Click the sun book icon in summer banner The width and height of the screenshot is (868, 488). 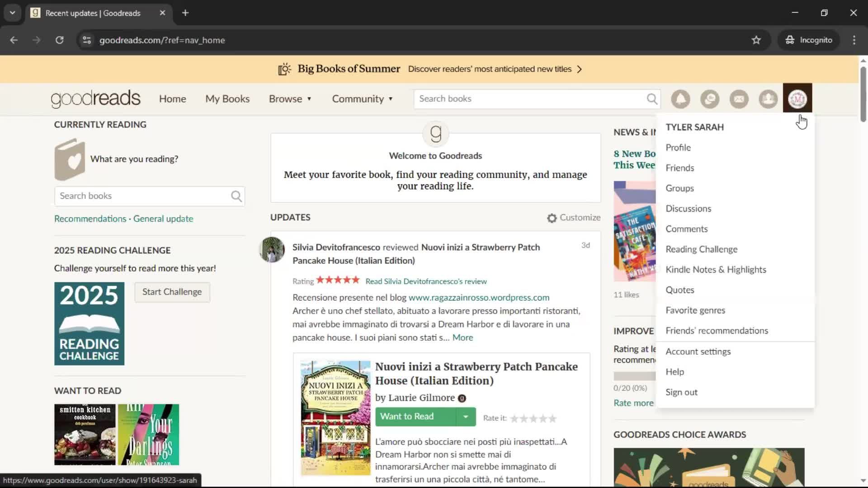pyautogui.click(x=284, y=69)
